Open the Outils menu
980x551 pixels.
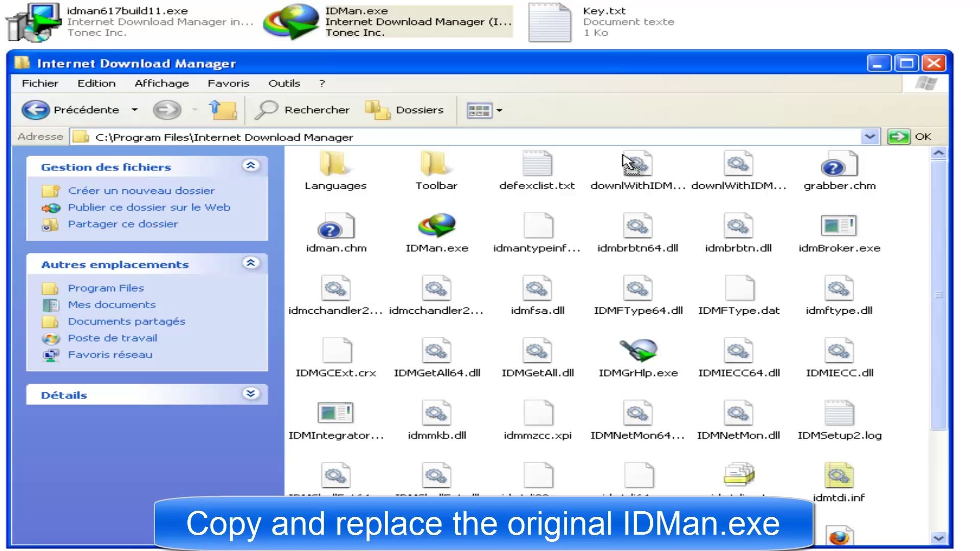(284, 83)
